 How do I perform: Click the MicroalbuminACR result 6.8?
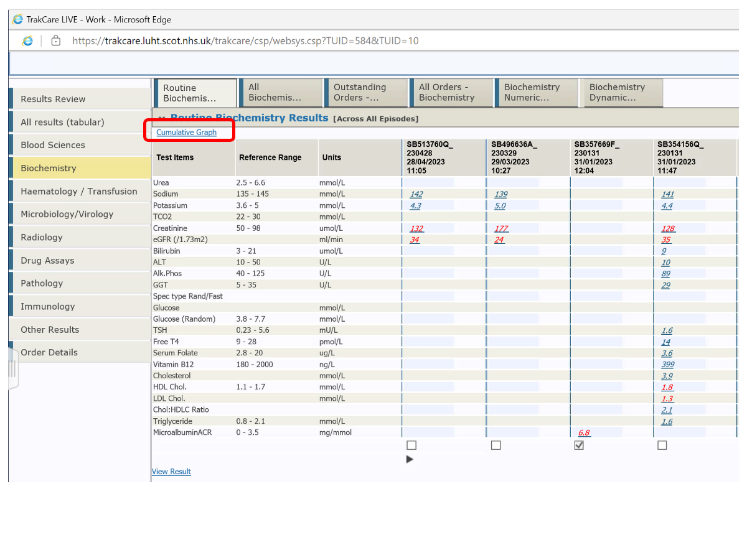(x=584, y=433)
